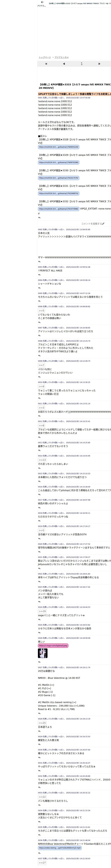
Task: Click reply arrow under post 0031
Action: pos(39,771)
